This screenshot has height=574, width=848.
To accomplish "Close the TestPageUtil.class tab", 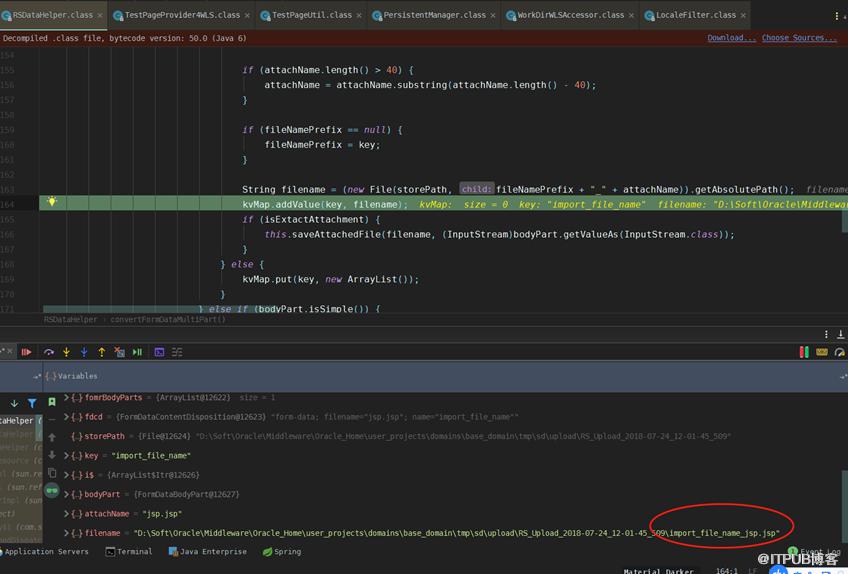I will tap(359, 16).
